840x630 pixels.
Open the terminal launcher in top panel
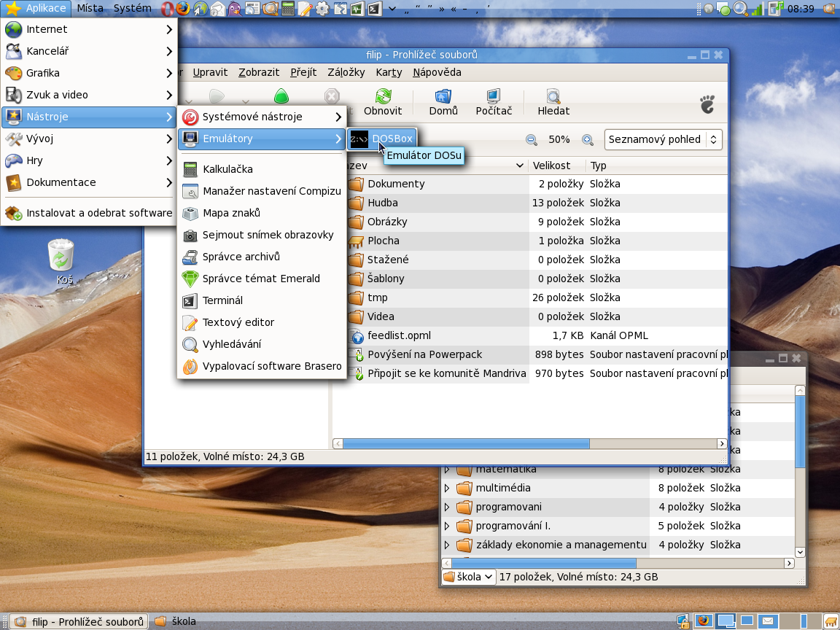(x=375, y=9)
